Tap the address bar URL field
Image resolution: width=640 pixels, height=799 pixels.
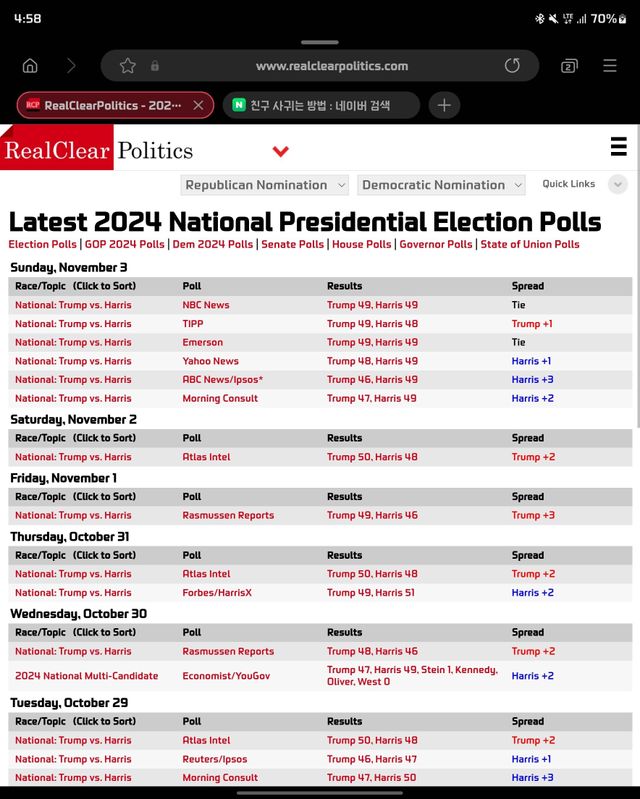(331, 66)
